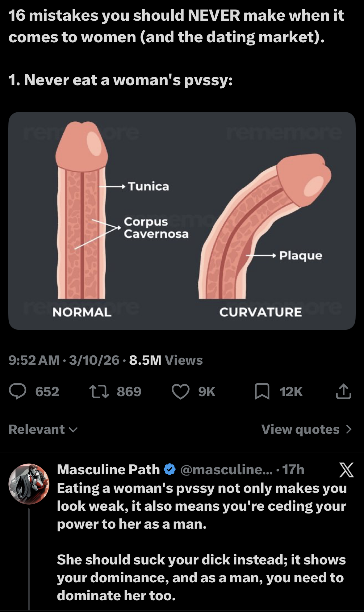Open the reply's 17h timestamp

point(293,470)
